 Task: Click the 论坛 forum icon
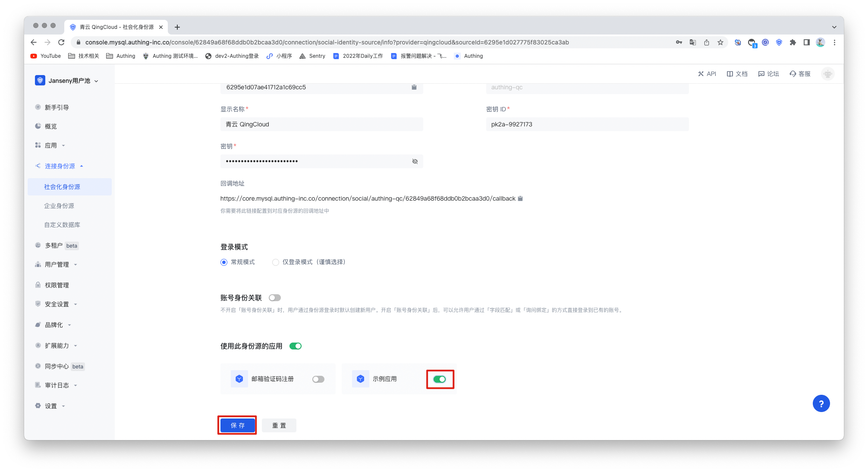(761, 74)
